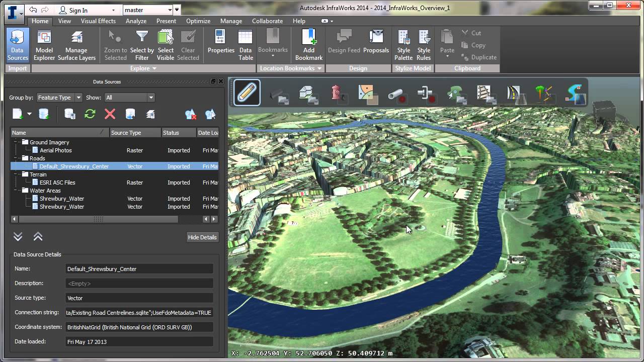Viewport: 644px width, 362px height.
Task: Open the Data Table
Action: point(246,45)
